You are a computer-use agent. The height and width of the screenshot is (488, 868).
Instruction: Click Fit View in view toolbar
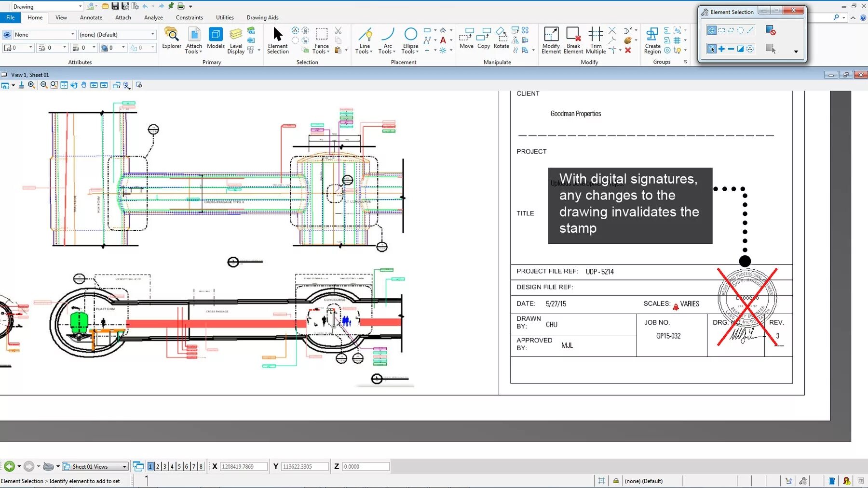click(x=64, y=85)
